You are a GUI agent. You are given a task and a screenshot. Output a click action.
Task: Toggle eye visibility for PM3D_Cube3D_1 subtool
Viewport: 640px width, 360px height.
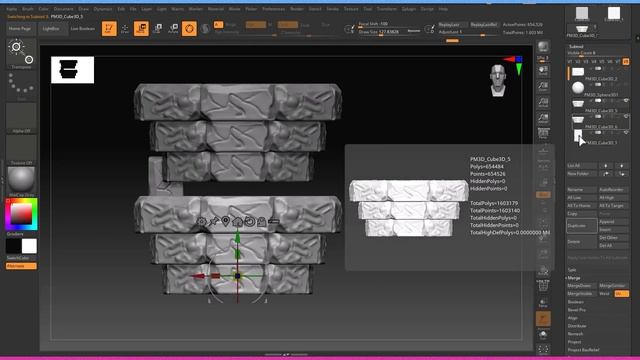pyautogui.click(x=626, y=132)
